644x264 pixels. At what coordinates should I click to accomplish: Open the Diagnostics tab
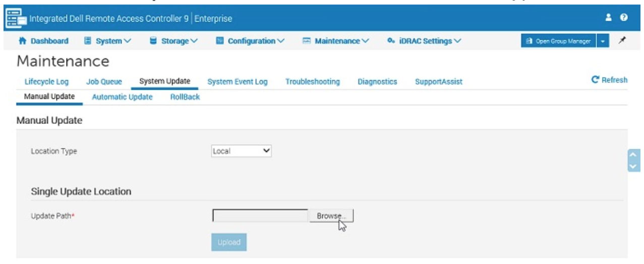coord(377,82)
